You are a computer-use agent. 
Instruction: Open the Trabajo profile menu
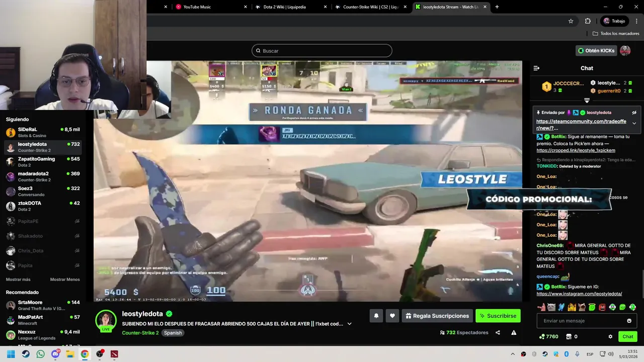614,21
